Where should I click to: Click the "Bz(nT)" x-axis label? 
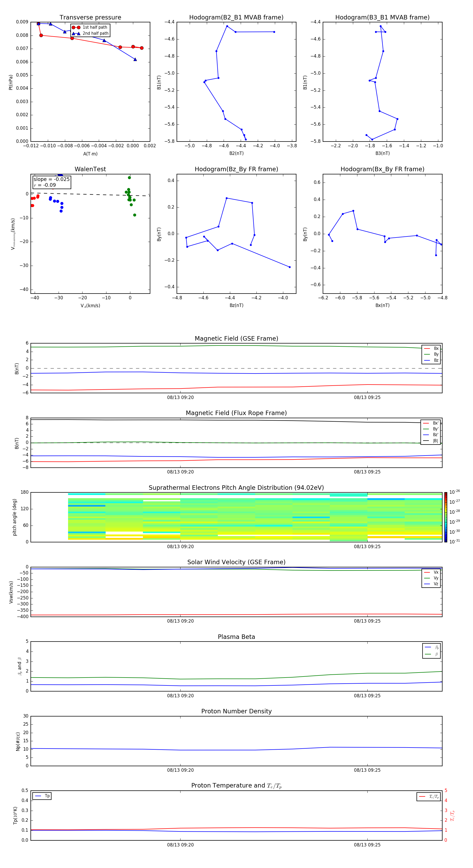[x=236, y=305]
